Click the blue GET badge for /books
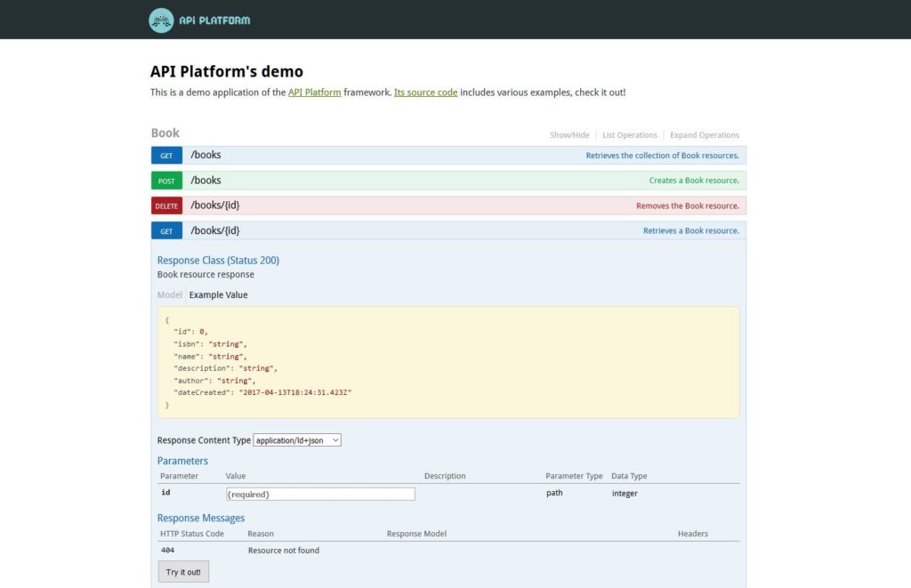Viewport: 911px width, 588px height. [166, 155]
